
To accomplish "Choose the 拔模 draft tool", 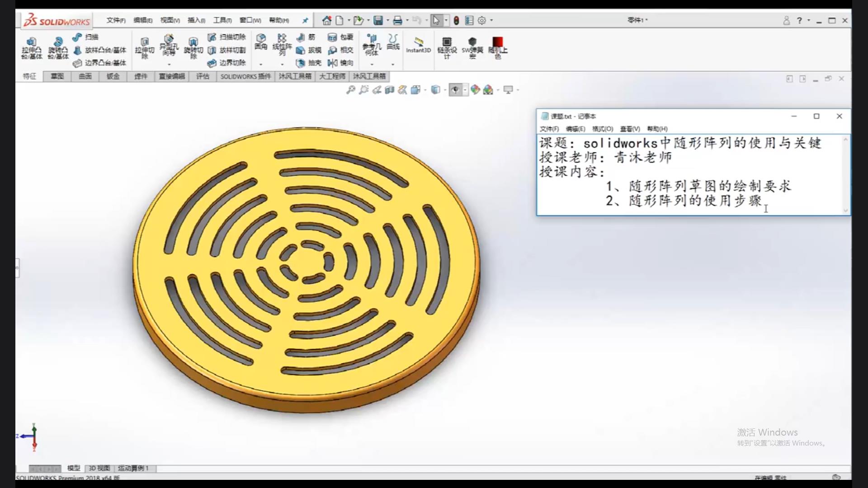I will (x=308, y=50).
